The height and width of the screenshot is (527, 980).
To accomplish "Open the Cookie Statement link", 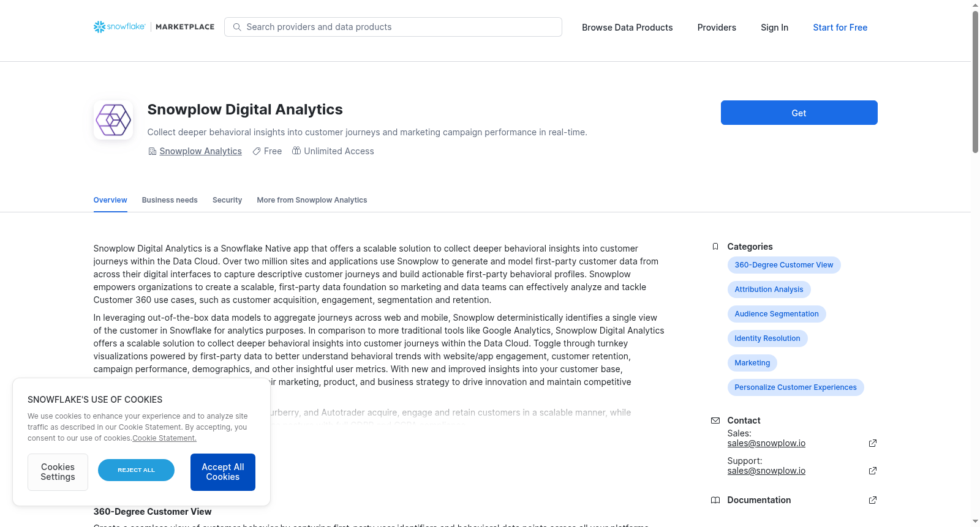I will [164, 438].
